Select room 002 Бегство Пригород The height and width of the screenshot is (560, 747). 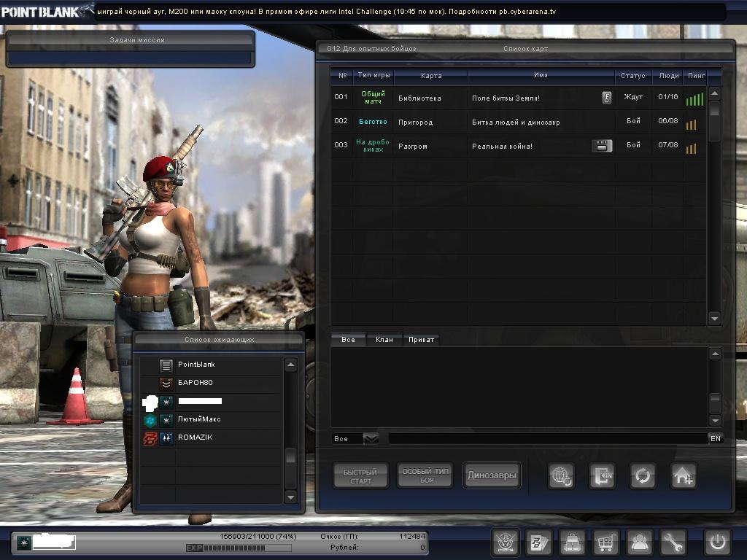511,122
